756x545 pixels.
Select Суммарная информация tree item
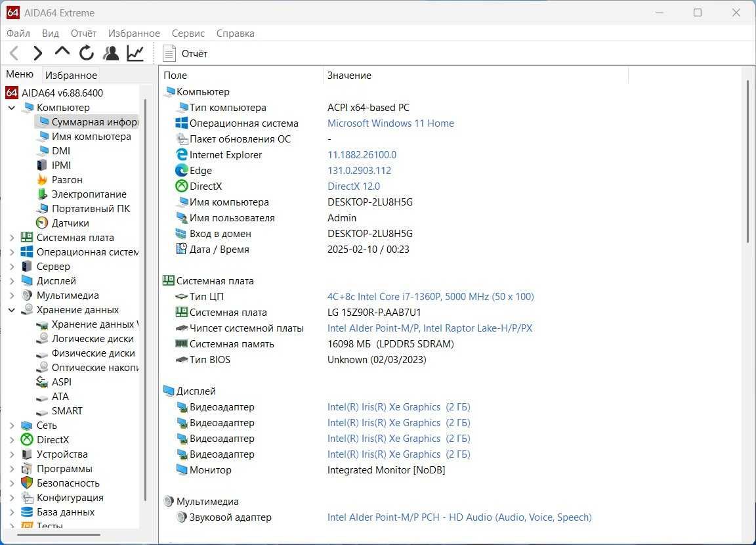click(87, 122)
